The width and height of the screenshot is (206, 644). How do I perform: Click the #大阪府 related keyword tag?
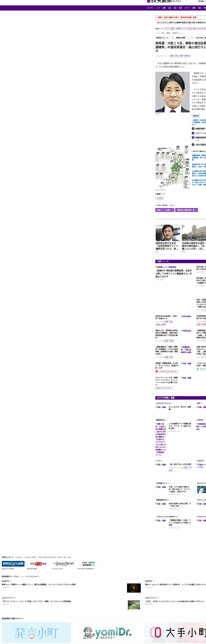pyautogui.click(x=160, y=198)
